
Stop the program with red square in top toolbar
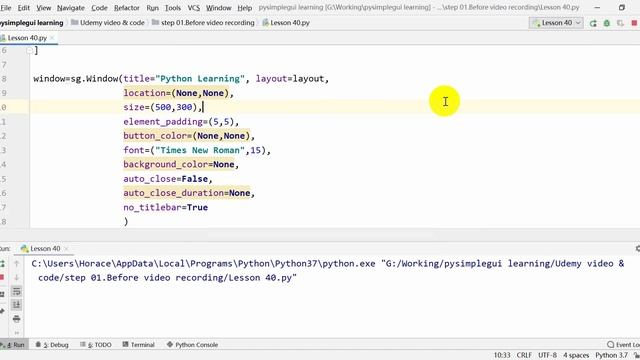coord(634,23)
